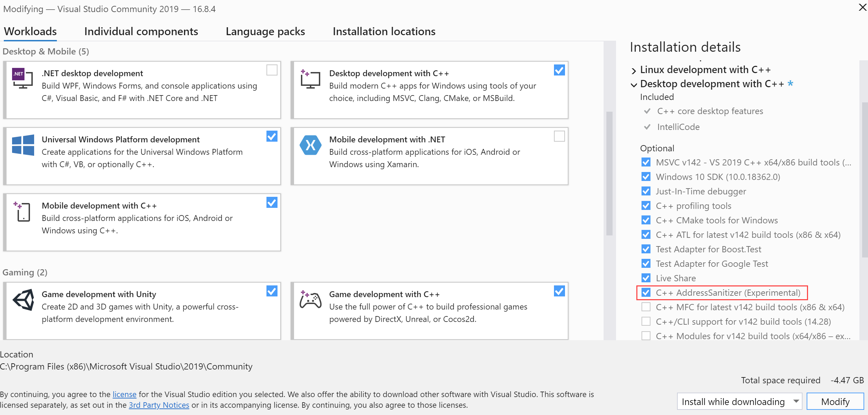Toggle Universal Windows Platform development checkbox
Image resolution: width=868 pixels, height=415 pixels.
(272, 137)
